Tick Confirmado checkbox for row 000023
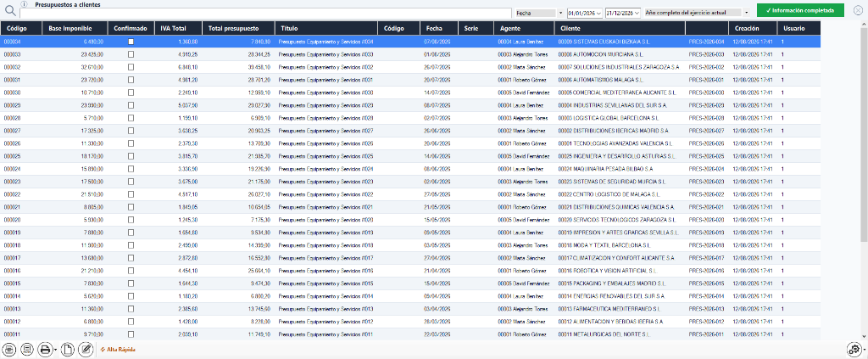The image size is (868, 359). [131, 182]
